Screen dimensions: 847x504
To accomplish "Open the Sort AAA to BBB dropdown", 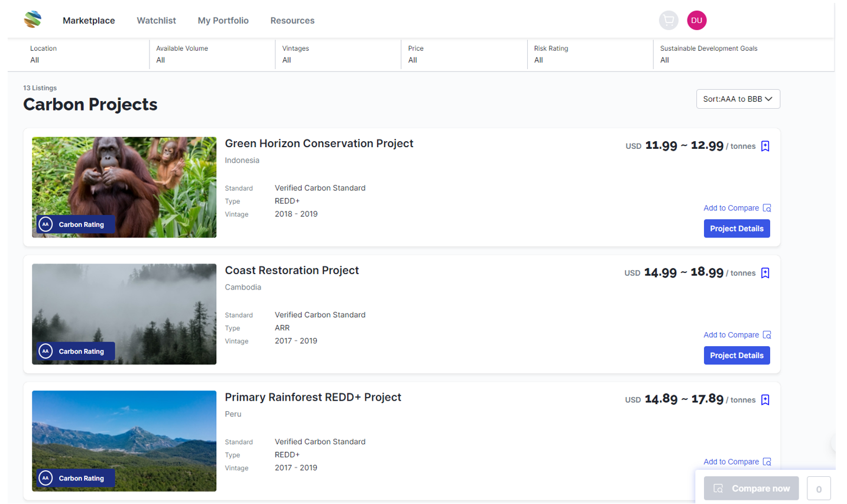I will [738, 99].
